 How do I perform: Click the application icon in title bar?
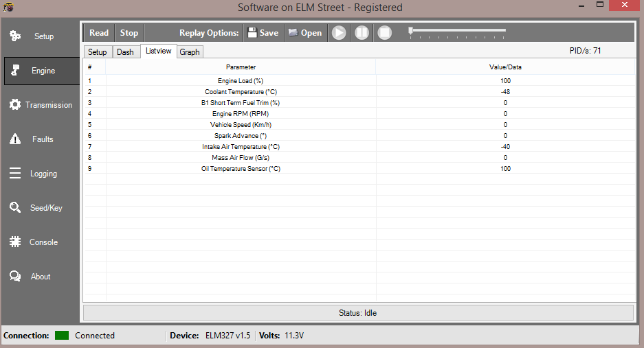click(x=8, y=7)
